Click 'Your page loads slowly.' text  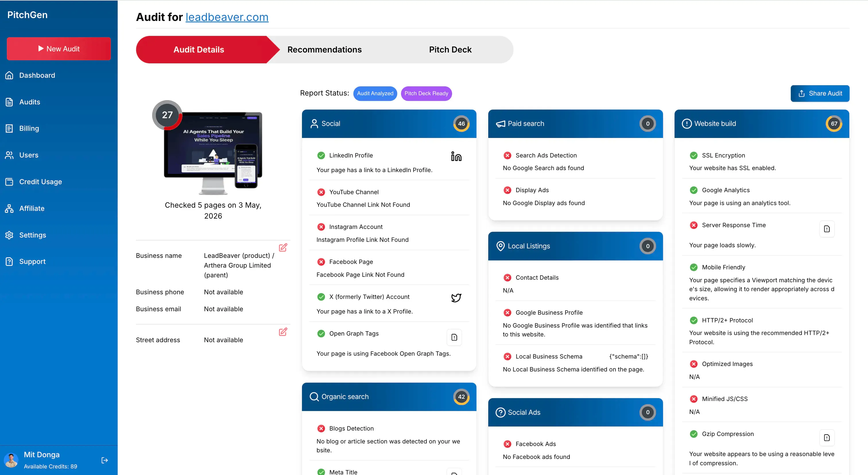pyautogui.click(x=722, y=245)
